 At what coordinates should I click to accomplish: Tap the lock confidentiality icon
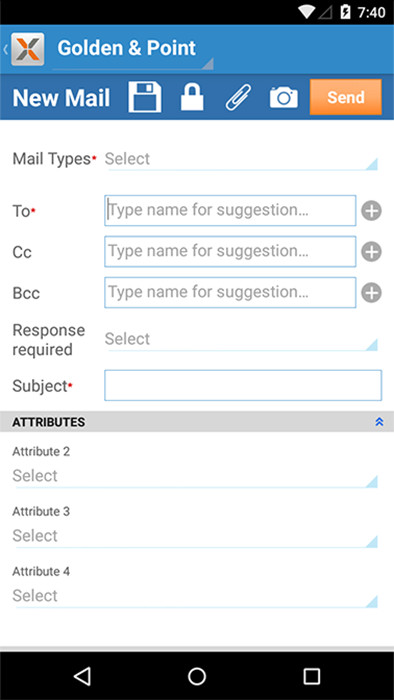(192, 97)
